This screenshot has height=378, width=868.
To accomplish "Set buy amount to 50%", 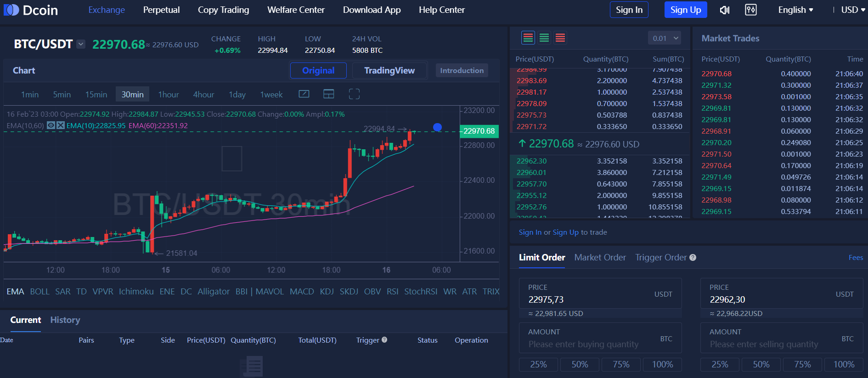I will (x=580, y=365).
